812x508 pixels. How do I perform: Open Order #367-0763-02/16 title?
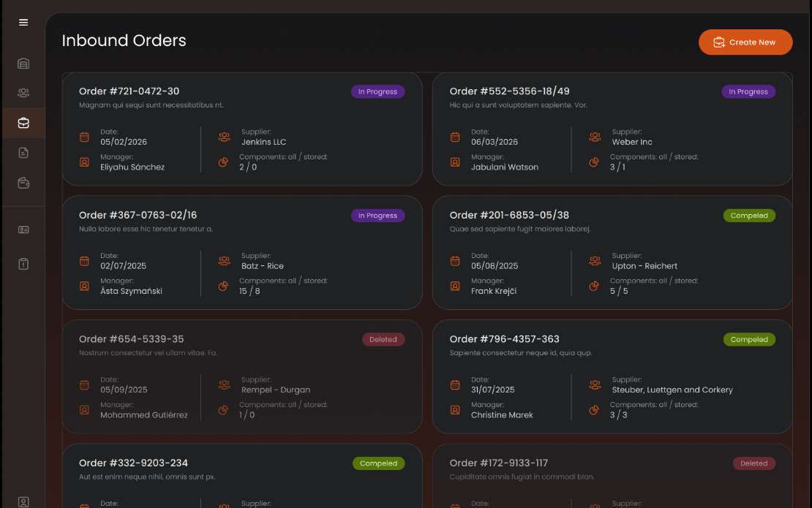(x=138, y=215)
